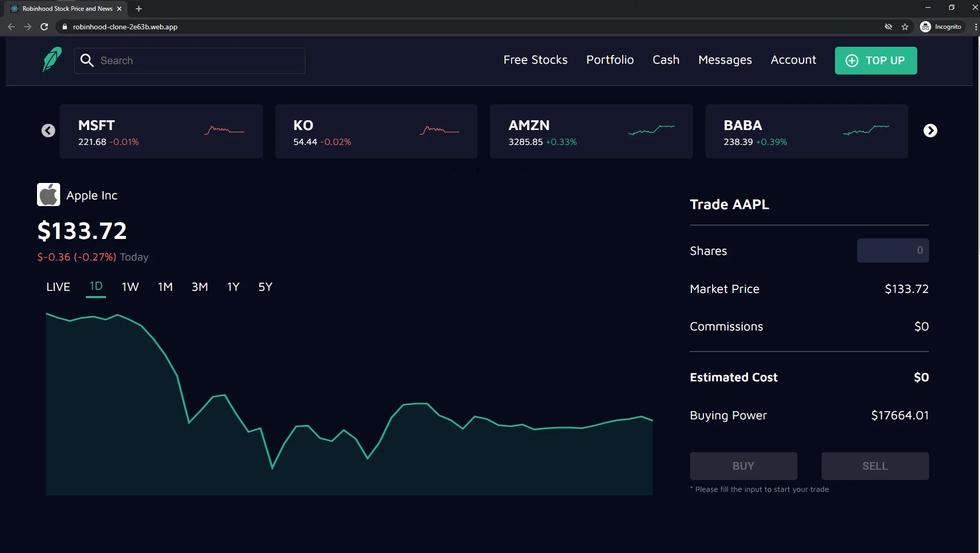Click the KO sparkline mini chart
The height and width of the screenshot is (553, 980).
pyautogui.click(x=439, y=131)
